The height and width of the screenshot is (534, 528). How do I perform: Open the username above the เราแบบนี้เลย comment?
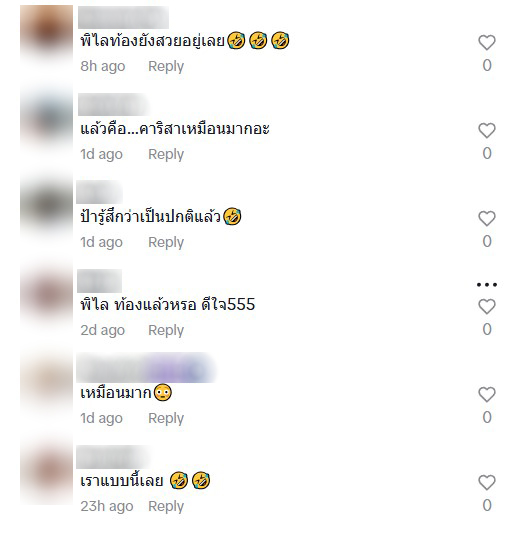coord(113,457)
